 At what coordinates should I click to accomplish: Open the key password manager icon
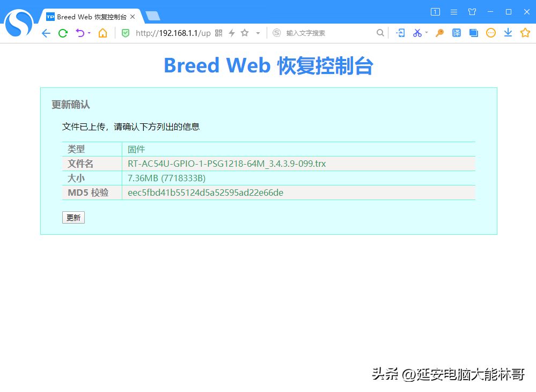tap(439, 33)
